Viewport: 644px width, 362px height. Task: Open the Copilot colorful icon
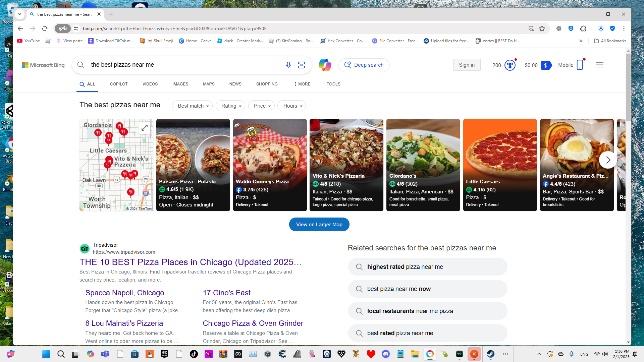pyautogui.click(x=325, y=65)
